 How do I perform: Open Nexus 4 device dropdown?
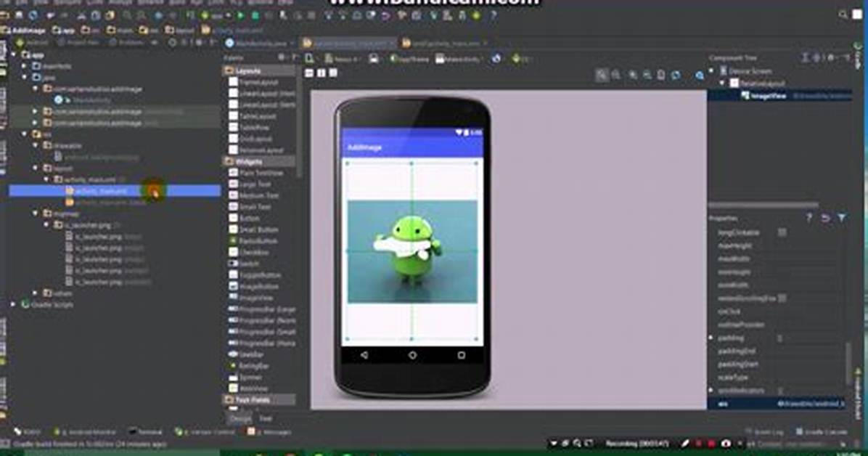coord(342,59)
